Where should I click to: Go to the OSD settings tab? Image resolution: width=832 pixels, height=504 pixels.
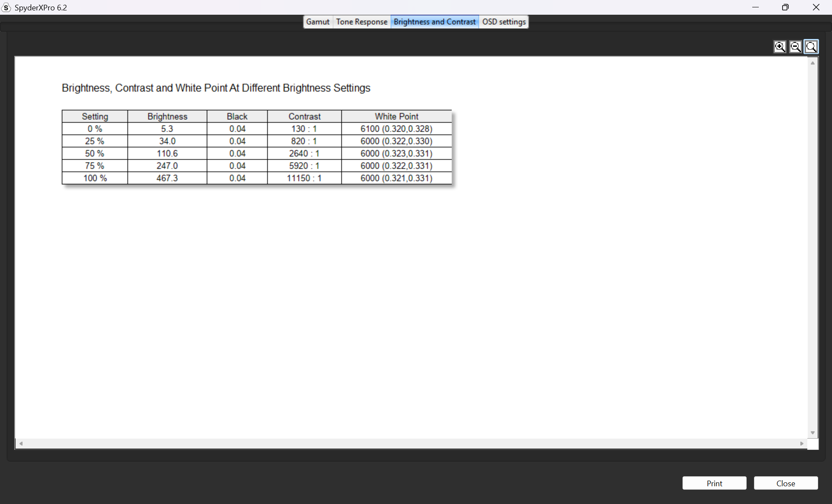click(504, 22)
